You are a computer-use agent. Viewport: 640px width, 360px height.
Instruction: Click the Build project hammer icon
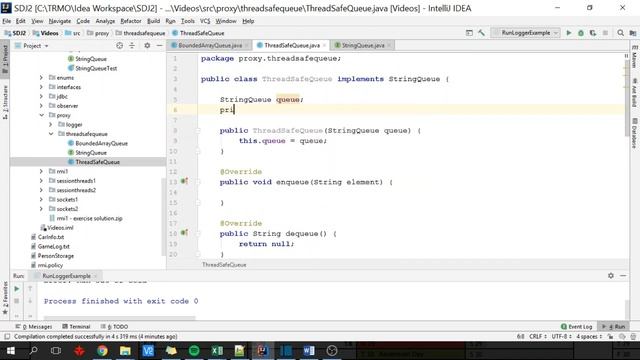click(482, 33)
